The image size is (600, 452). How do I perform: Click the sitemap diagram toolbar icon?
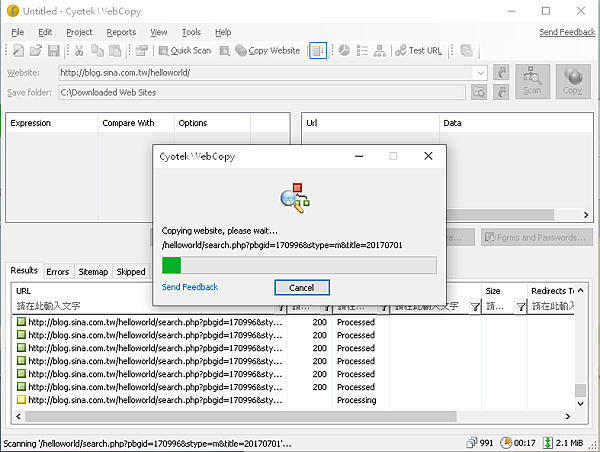[x=382, y=50]
